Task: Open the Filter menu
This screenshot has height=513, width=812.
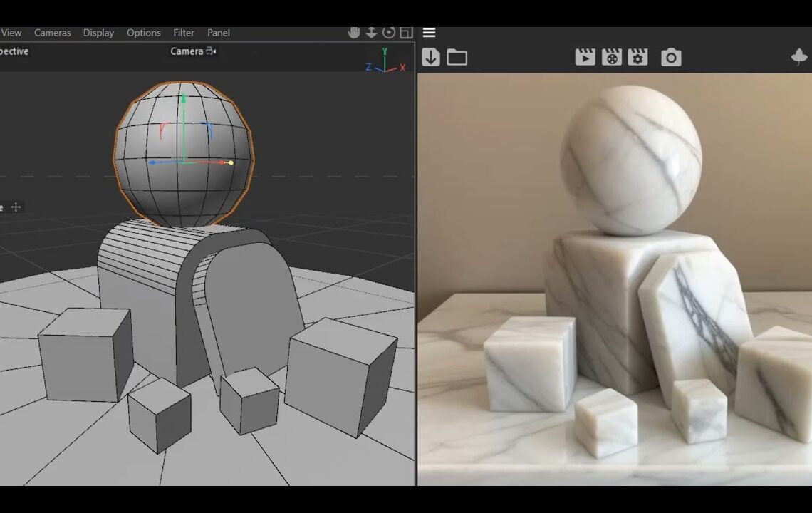Action: click(183, 33)
